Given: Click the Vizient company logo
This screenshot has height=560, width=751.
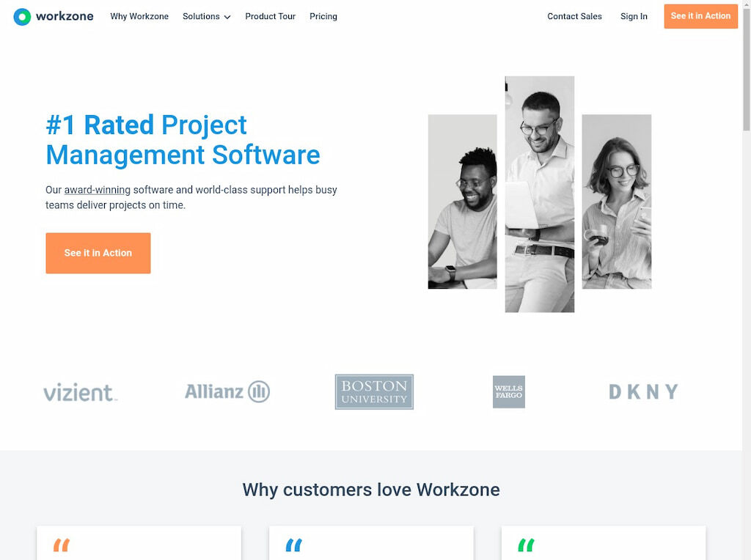Looking at the screenshot, I should 79,392.
